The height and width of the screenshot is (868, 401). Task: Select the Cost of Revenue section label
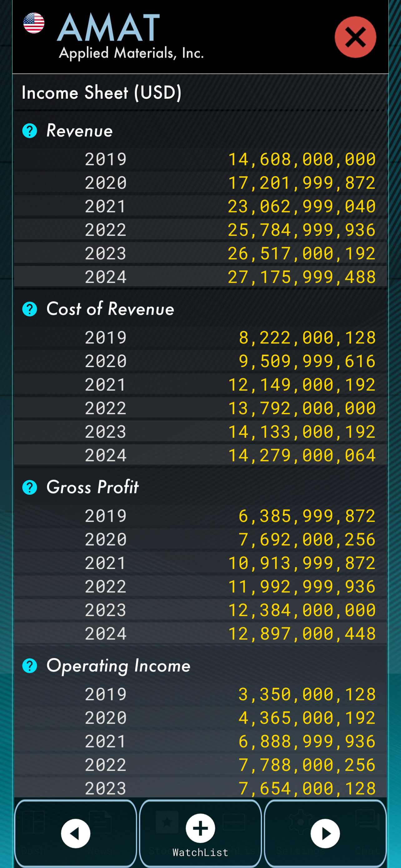111,309
